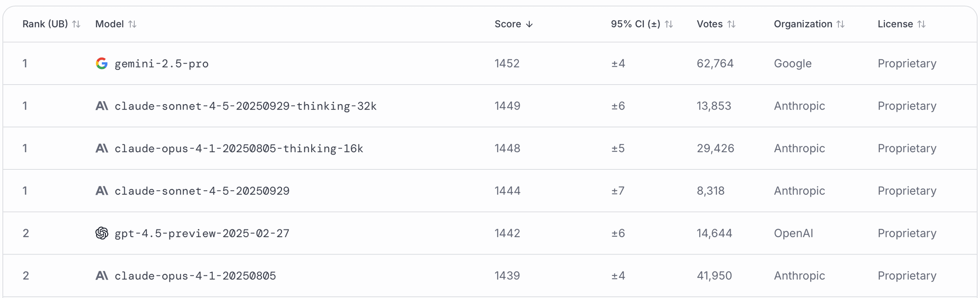The image size is (980, 298).
Task: Sort by the License column arrows
Action: tap(921, 24)
